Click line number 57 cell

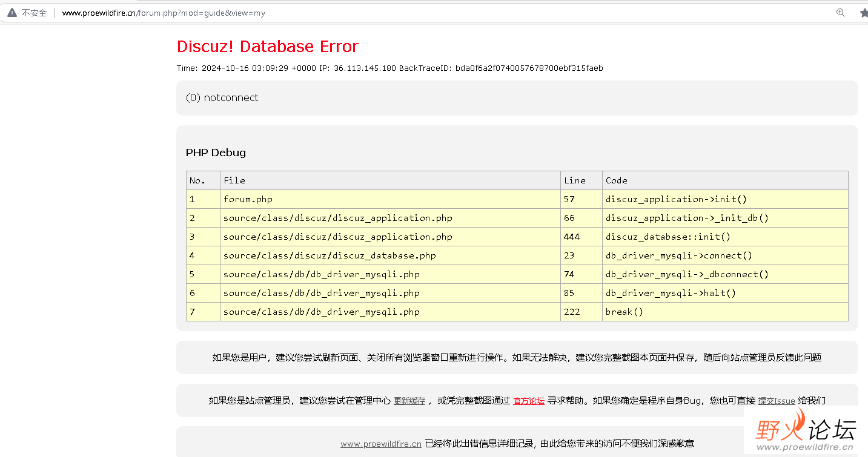[x=581, y=199]
